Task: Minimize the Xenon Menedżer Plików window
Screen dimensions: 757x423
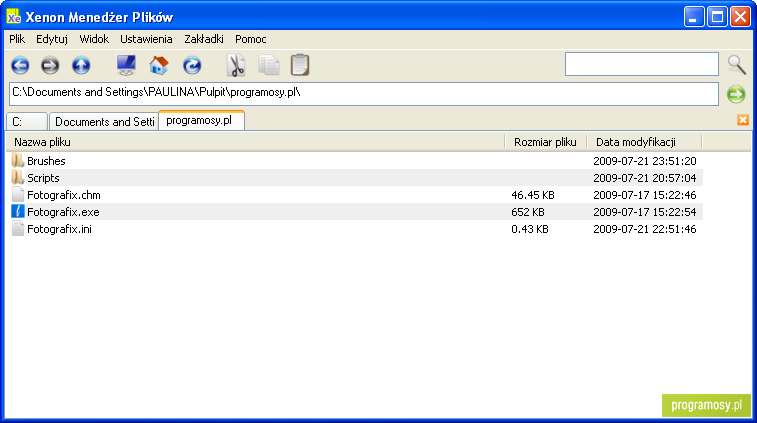Action: tap(694, 17)
